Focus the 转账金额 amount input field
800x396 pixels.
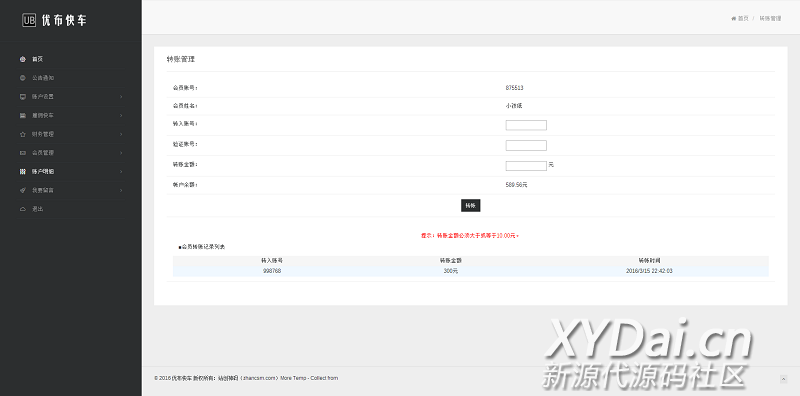[526, 165]
